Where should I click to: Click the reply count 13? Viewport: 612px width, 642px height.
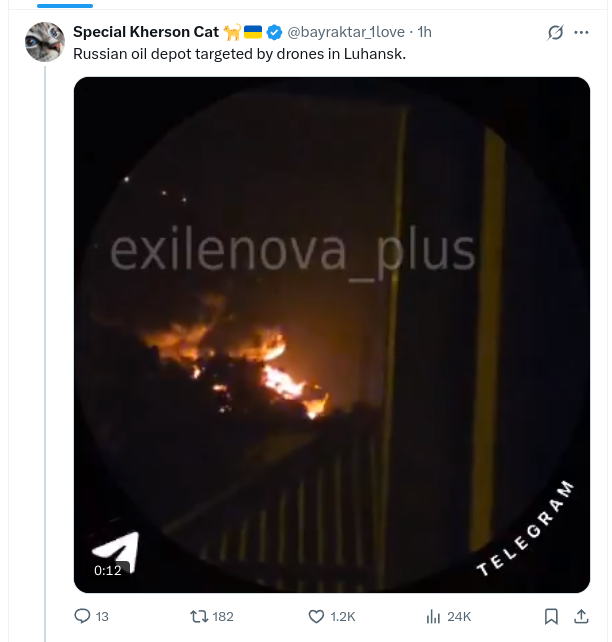pos(102,617)
